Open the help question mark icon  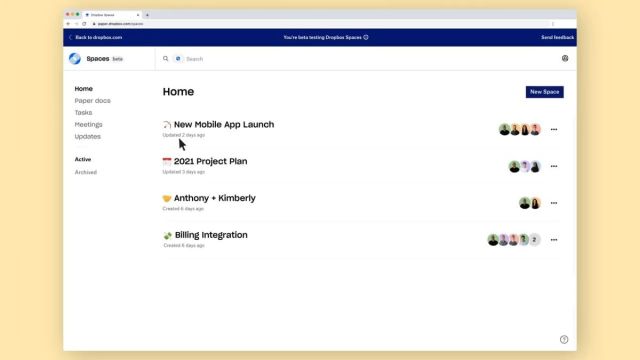564,340
